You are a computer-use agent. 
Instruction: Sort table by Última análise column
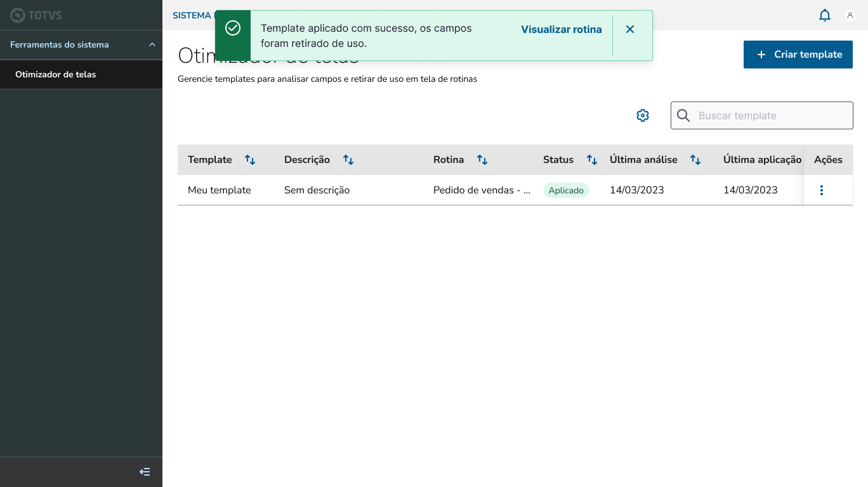[695, 160]
